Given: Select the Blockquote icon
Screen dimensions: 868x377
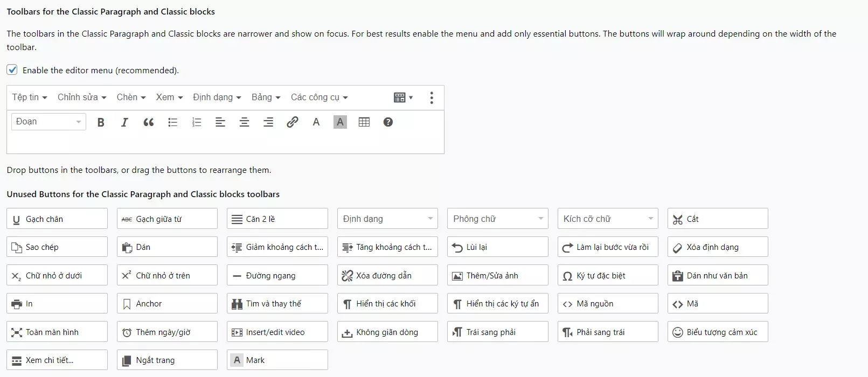Looking at the screenshot, I should (149, 122).
